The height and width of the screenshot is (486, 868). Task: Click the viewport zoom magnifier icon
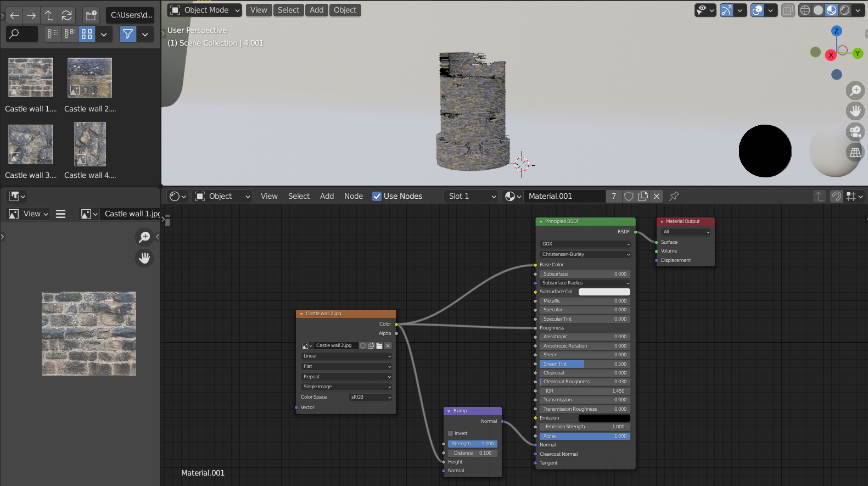[855, 91]
